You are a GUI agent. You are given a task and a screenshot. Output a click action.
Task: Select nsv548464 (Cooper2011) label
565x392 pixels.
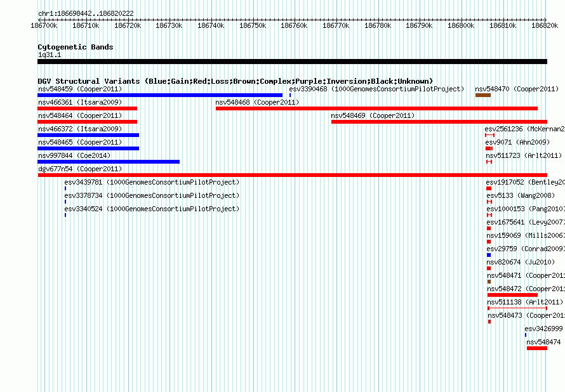point(80,115)
